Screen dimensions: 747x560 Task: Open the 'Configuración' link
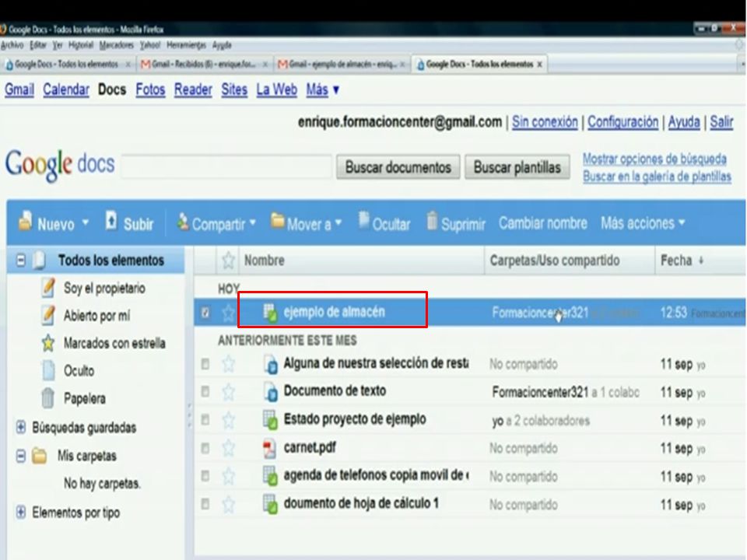[622, 122]
